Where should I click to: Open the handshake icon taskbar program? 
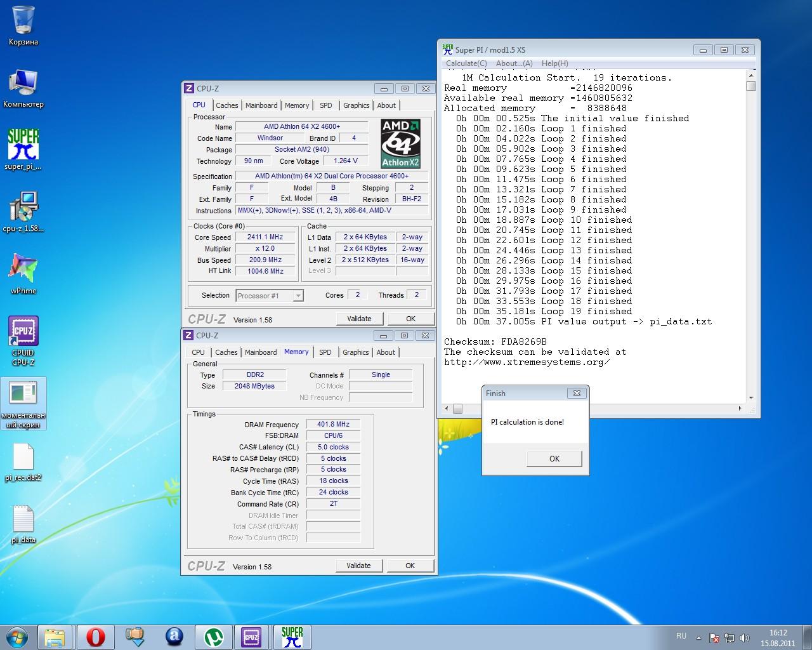(135, 637)
